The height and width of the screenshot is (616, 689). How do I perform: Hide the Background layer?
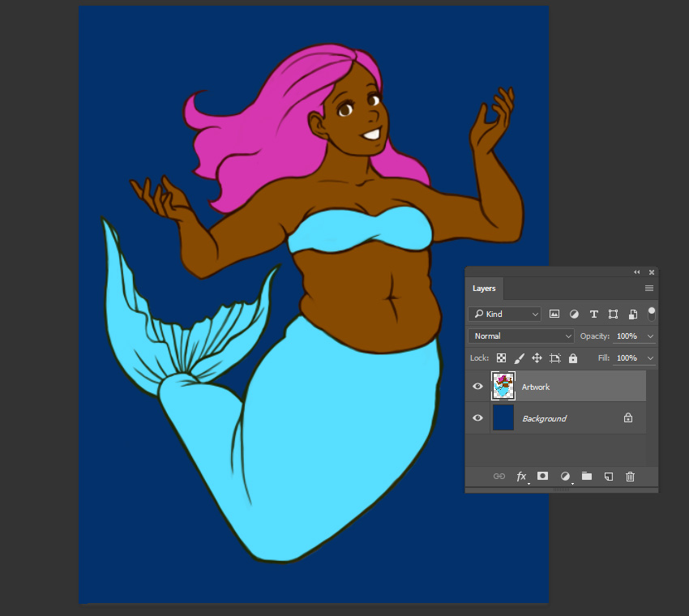coord(477,417)
